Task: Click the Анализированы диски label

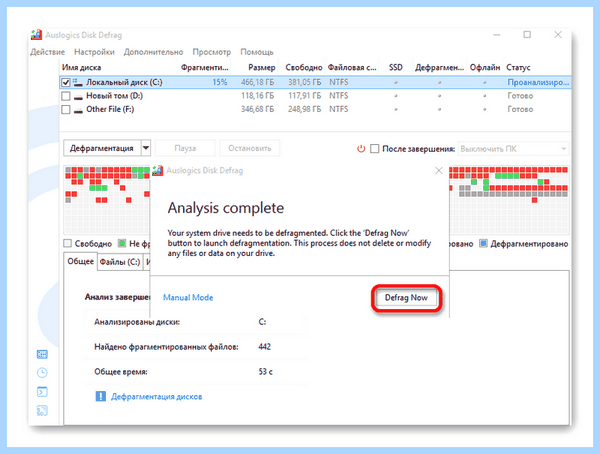Action: point(137,322)
